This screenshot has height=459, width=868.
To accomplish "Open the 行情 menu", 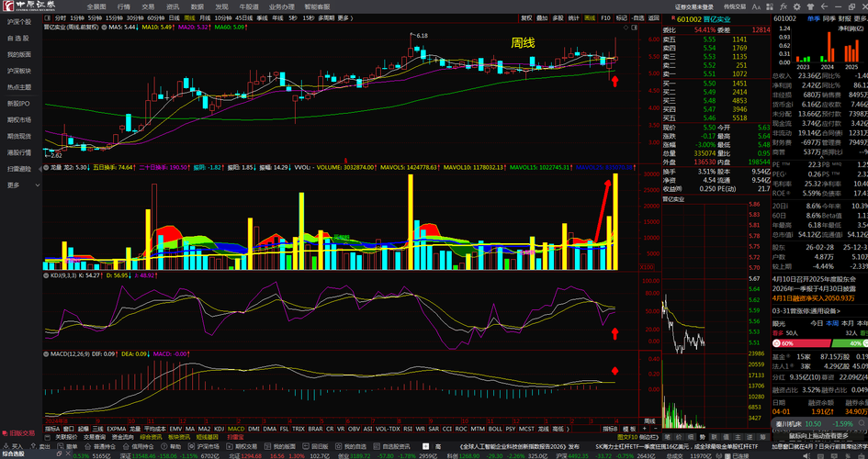I will pyautogui.click(x=124, y=6).
